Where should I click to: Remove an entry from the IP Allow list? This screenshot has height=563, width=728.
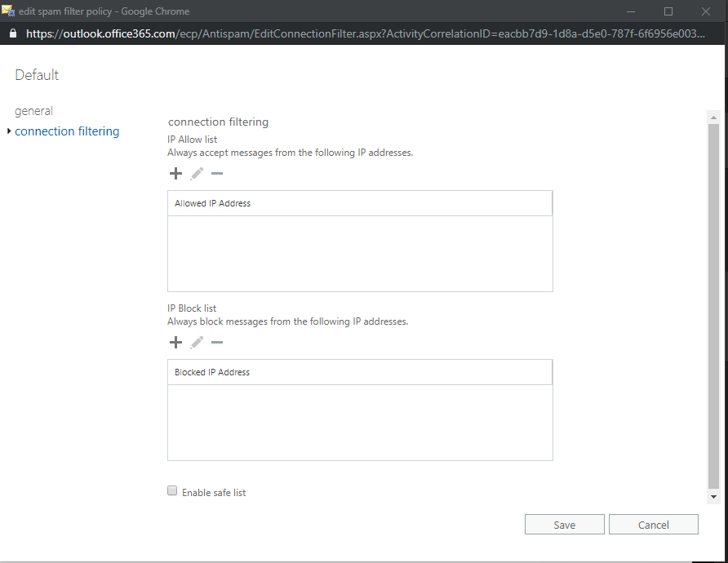coord(216,173)
